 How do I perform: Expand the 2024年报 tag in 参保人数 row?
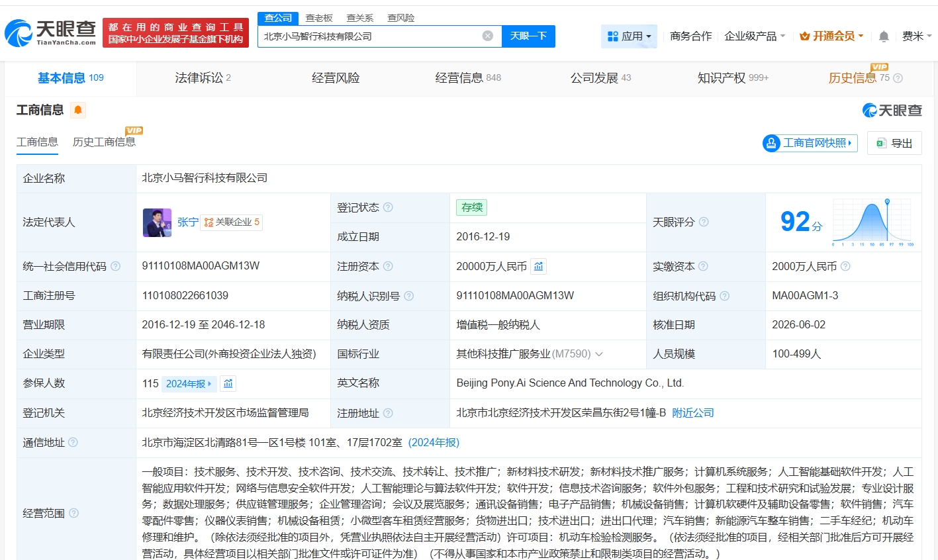[x=189, y=383]
